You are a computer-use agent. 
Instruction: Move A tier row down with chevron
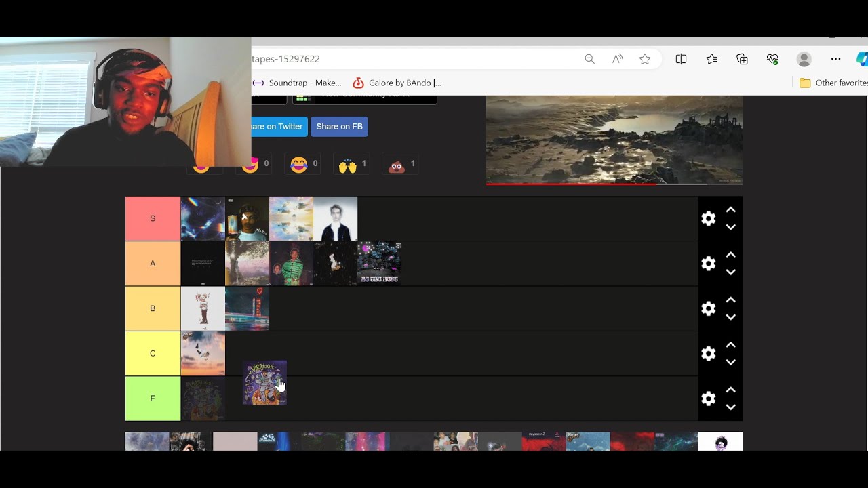[x=730, y=272]
